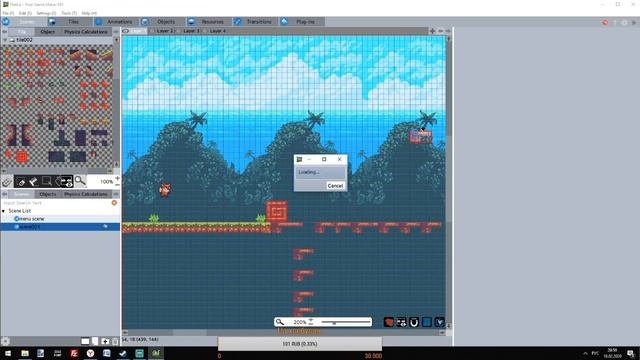
Task: Click the canvas zoom magnifier icon
Action: tap(280, 322)
